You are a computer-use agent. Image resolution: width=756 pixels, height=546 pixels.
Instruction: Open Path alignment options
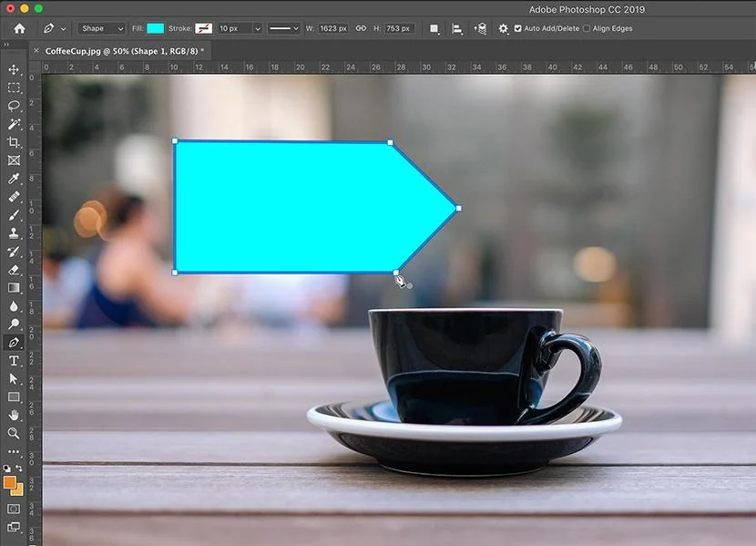[456, 28]
